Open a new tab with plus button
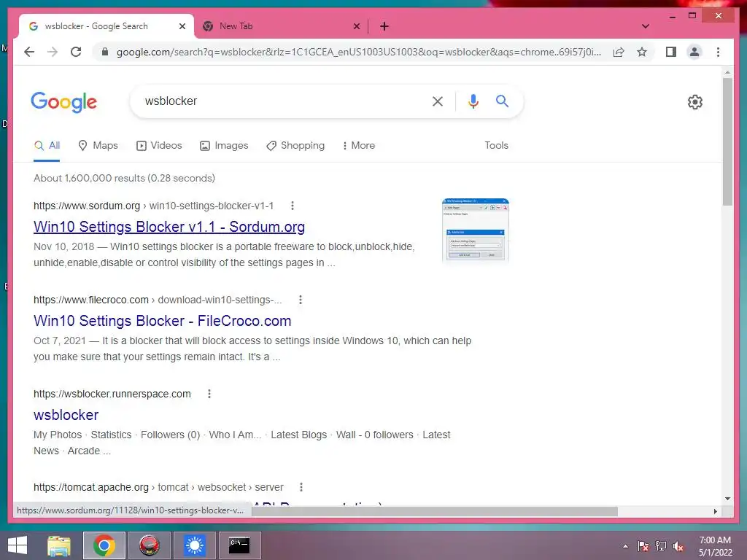The image size is (747, 560). 384,26
